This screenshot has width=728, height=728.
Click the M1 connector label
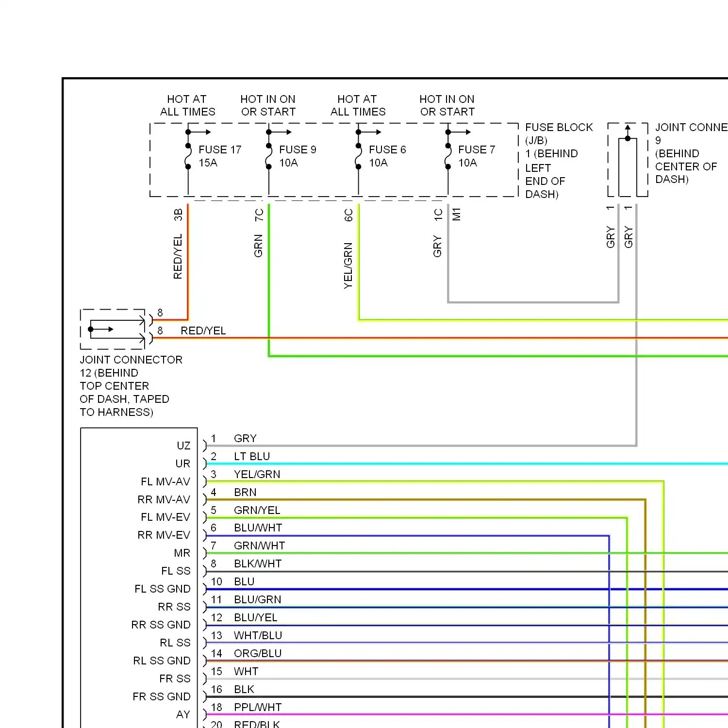click(x=456, y=214)
